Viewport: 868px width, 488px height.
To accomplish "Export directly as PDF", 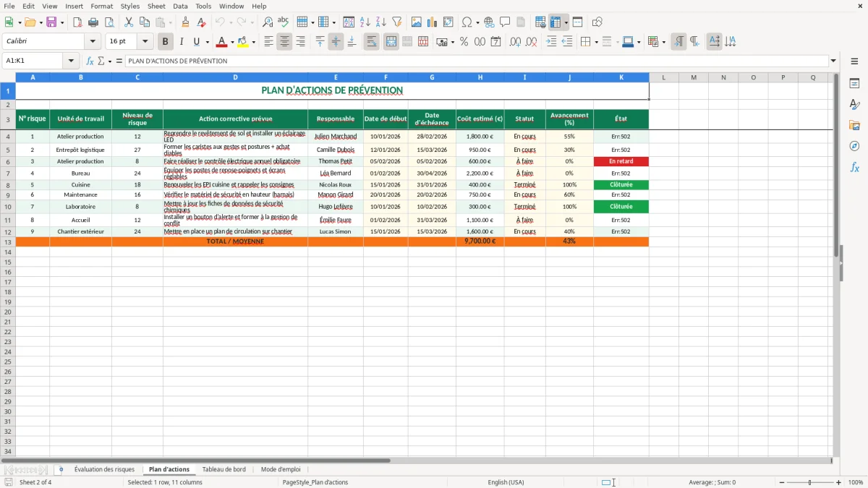I will coord(77,22).
